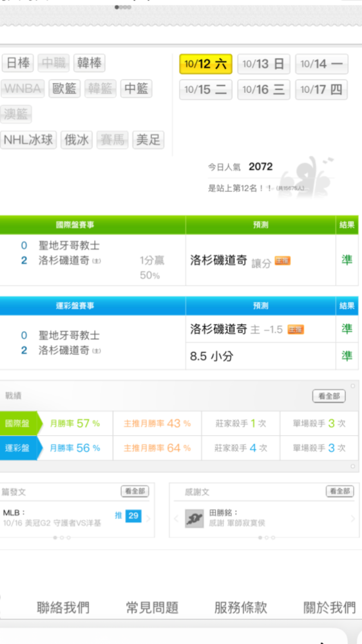Viewport: 362px width, 644px height.
Task: Open the MLB post chevron arrow
Action: pos(148,518)
